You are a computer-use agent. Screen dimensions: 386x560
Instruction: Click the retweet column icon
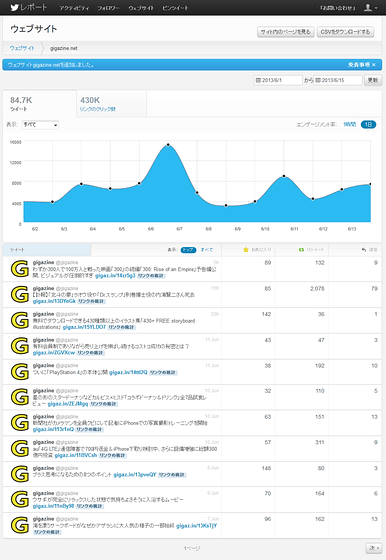click(x=301, y=250)
